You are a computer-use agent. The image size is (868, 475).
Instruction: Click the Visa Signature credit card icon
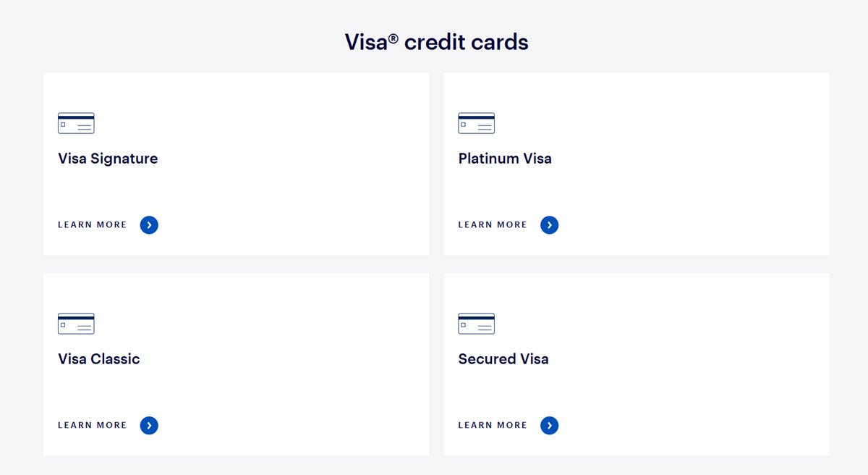[x=75, y=123]
